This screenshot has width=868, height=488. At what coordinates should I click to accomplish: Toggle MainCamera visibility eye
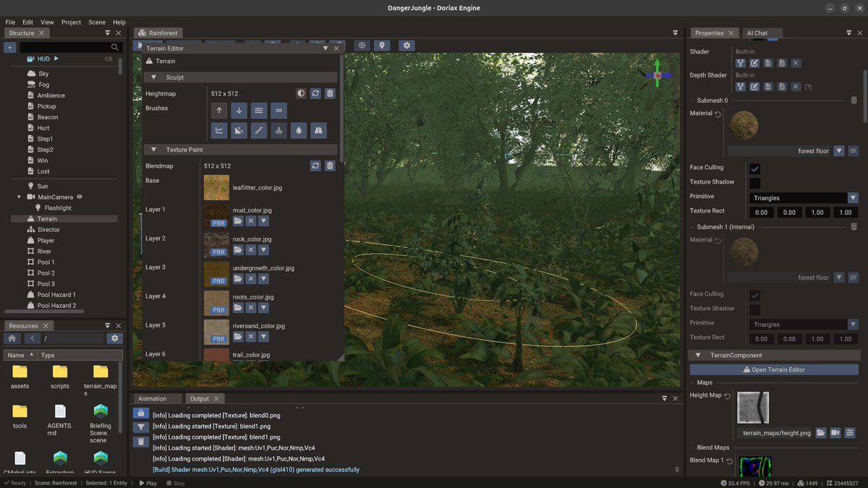[x=80, y=197]
